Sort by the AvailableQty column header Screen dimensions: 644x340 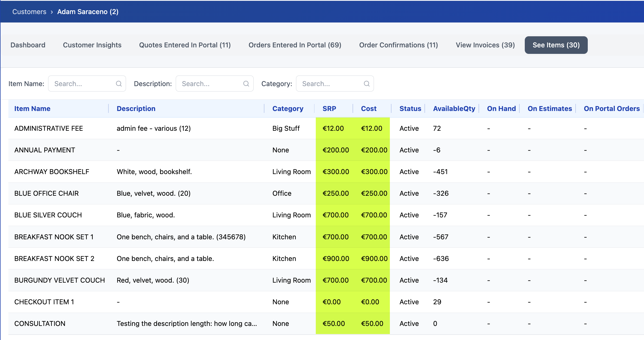(x=454, y=109)
